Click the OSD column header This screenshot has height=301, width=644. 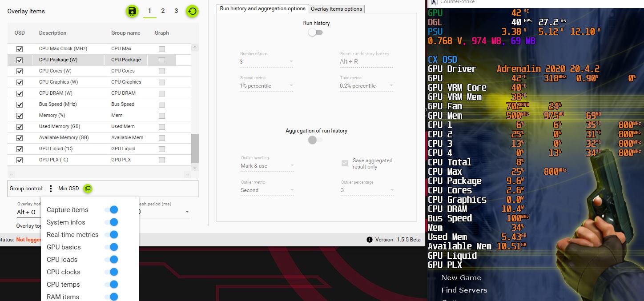click(x=20, y=33)
